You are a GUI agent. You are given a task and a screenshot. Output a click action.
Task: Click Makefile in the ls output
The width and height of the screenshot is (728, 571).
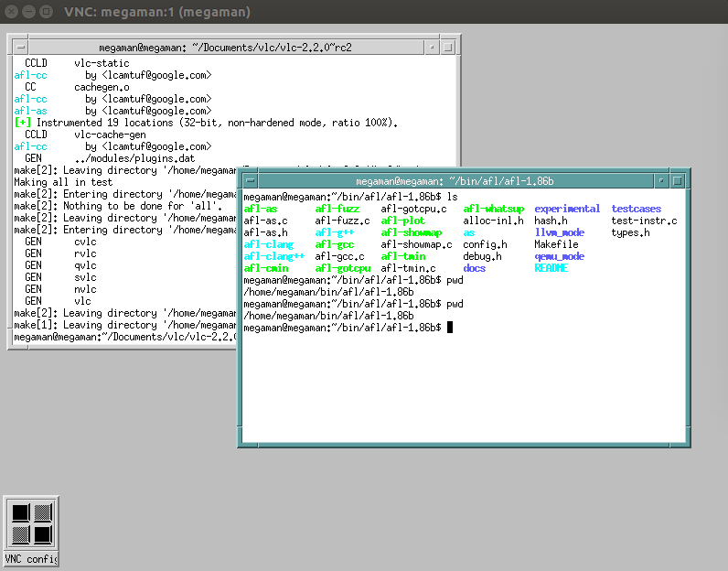coord(557,244)
